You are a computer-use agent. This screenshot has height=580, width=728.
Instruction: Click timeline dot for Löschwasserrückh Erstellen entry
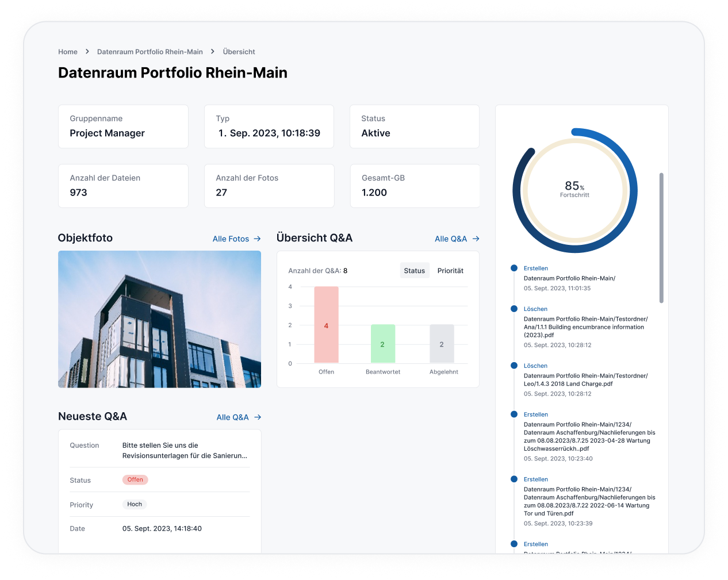(514, 414)
